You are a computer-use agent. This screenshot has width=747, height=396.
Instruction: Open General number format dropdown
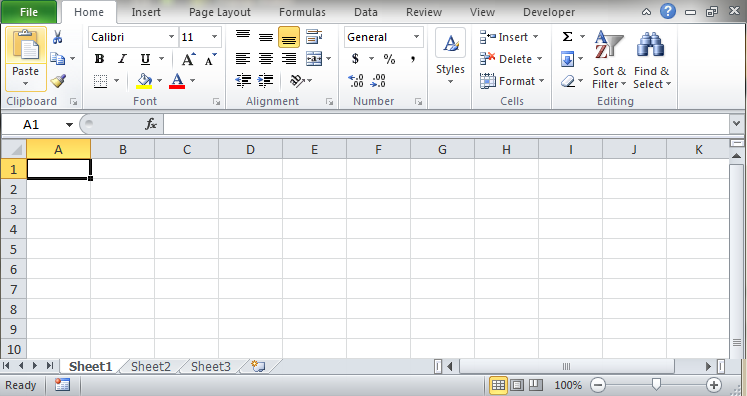[x=416, y=37]
